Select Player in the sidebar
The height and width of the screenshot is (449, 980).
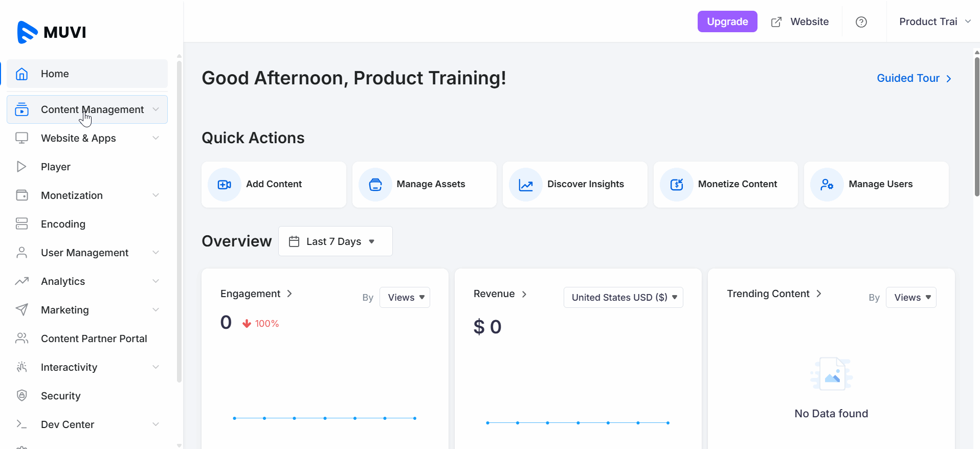(56, 167)
